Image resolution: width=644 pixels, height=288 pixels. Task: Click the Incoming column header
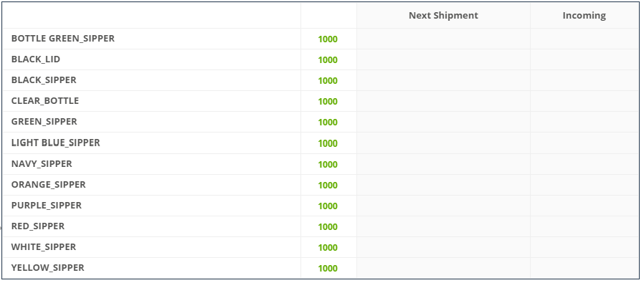point(584,16)
